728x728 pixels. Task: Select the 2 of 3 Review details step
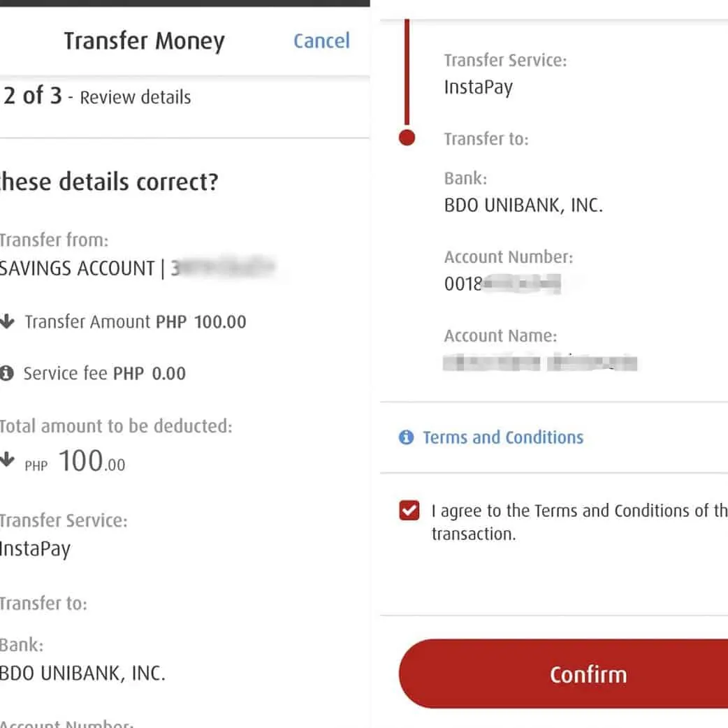coord(97,96)
